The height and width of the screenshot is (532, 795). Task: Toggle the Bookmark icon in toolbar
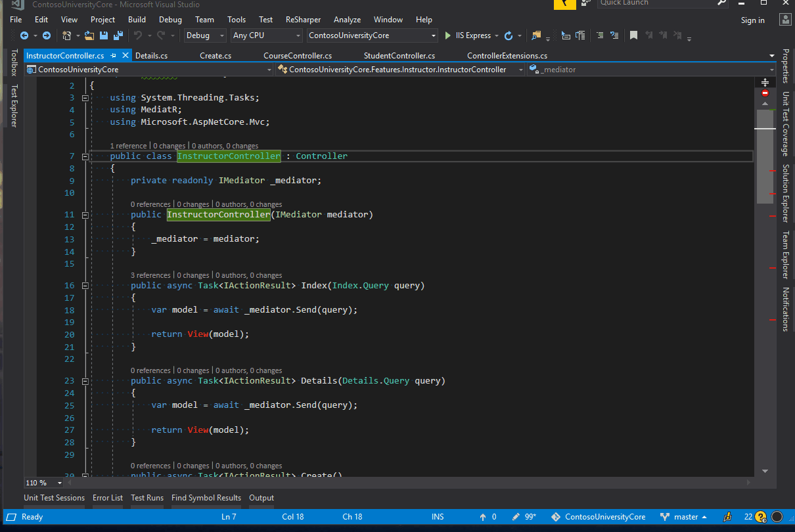coord(633,35)
